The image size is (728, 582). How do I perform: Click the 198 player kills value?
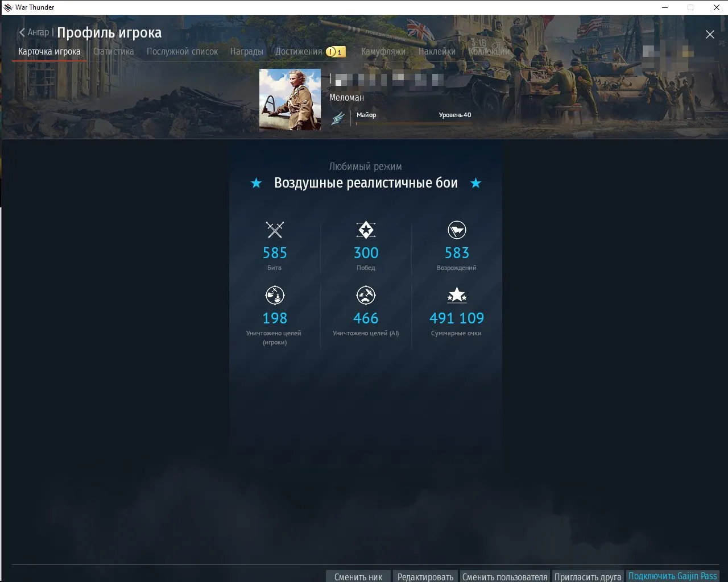click(275, 318)
